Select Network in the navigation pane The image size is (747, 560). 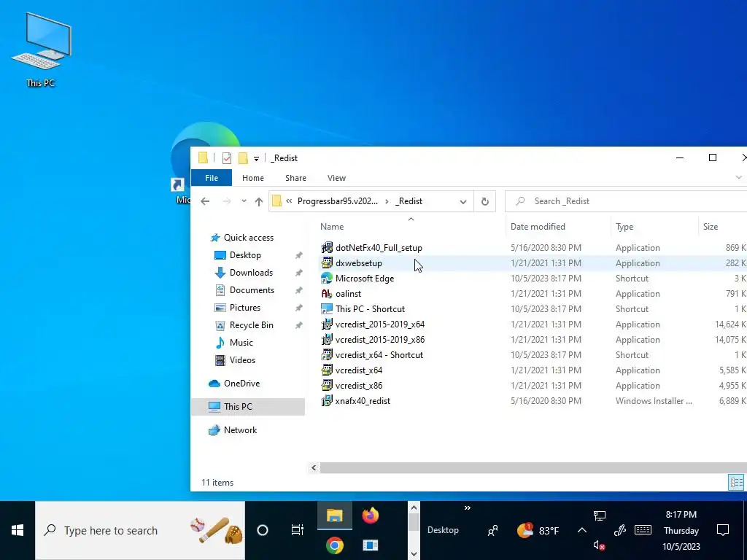240,430
